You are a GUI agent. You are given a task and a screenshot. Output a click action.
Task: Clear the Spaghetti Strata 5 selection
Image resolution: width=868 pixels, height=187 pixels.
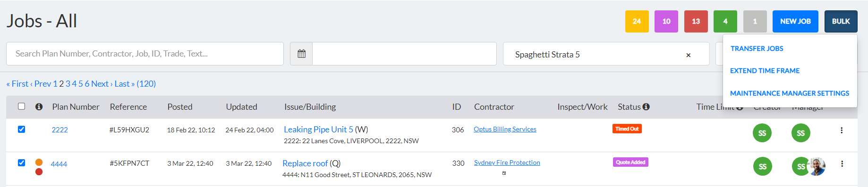tap(689, 55)
